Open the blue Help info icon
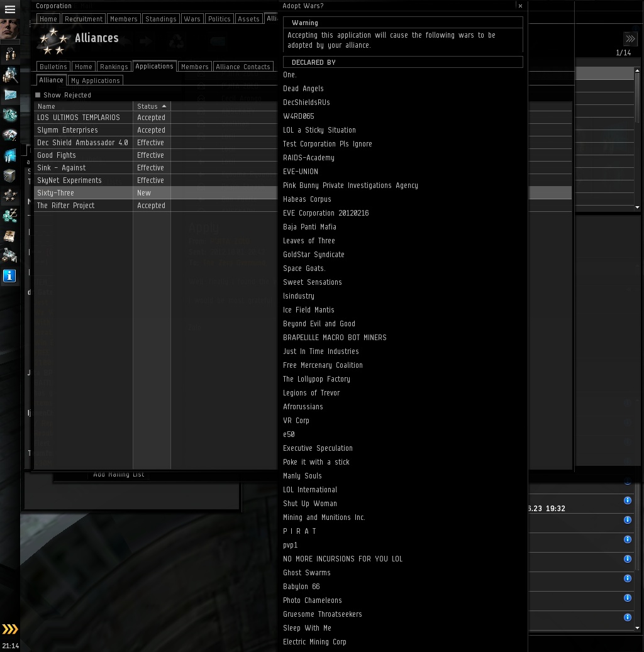The width and height of the screenshot is (644, 652). tap(9, 275)
